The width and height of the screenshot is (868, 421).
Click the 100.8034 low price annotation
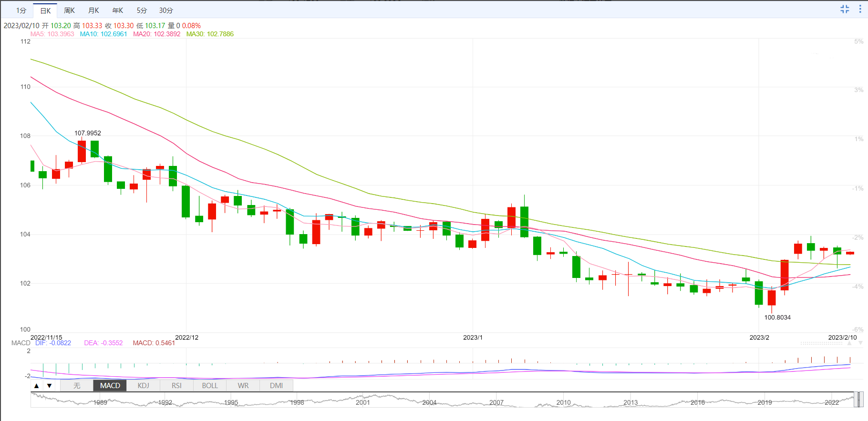coord(777,317)
